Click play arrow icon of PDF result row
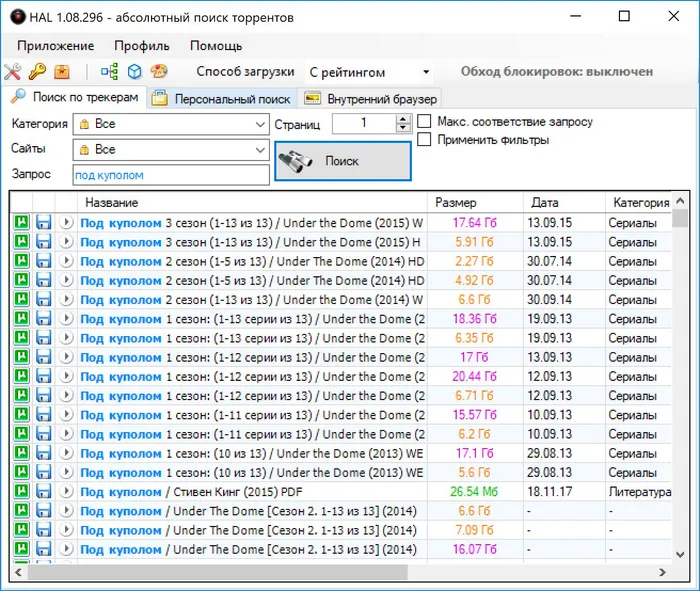Image resolution: width=700 pixels, height=591 pixels. point(66,491)
